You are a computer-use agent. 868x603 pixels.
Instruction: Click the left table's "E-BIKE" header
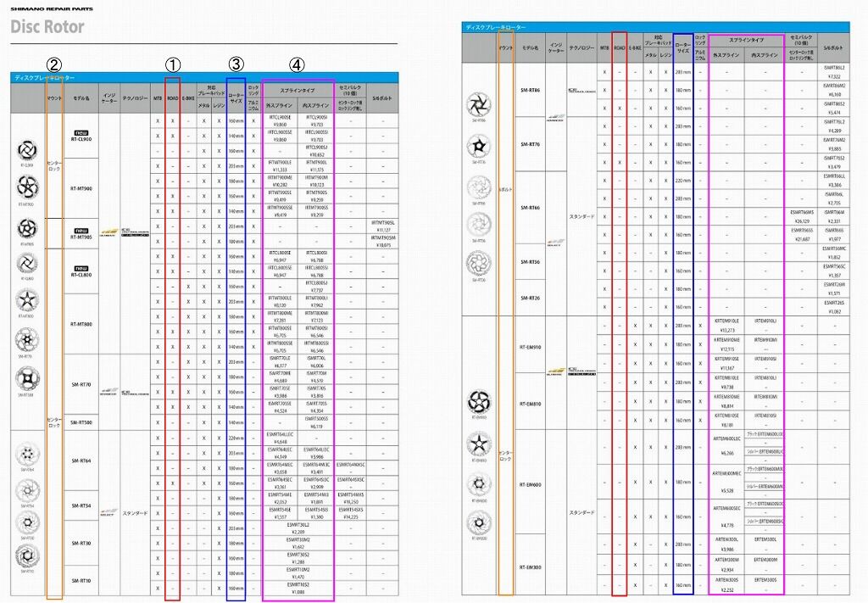[188, 98]
